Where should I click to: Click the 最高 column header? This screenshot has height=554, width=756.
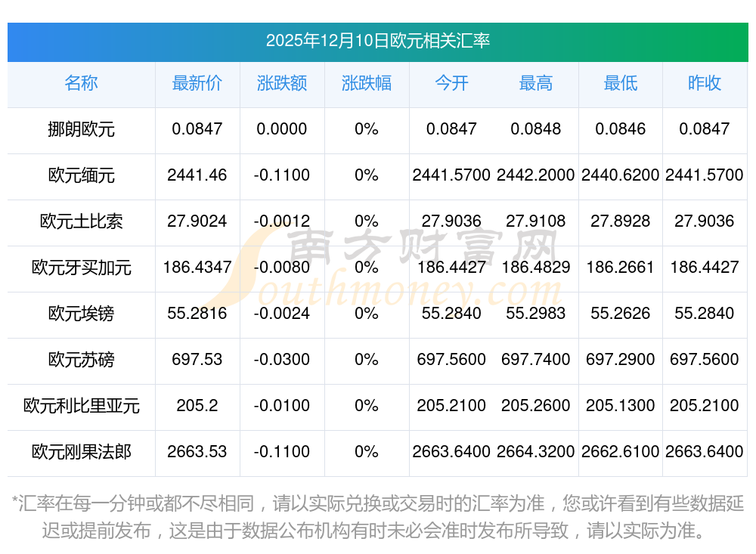tap(536, 84)
